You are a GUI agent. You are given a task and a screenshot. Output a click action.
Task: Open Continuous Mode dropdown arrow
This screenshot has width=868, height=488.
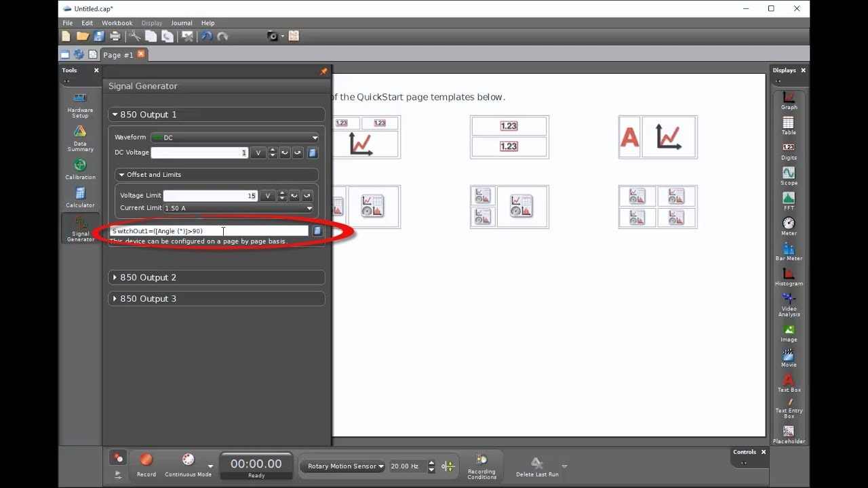pyautogui.click(x=210, y=466)
